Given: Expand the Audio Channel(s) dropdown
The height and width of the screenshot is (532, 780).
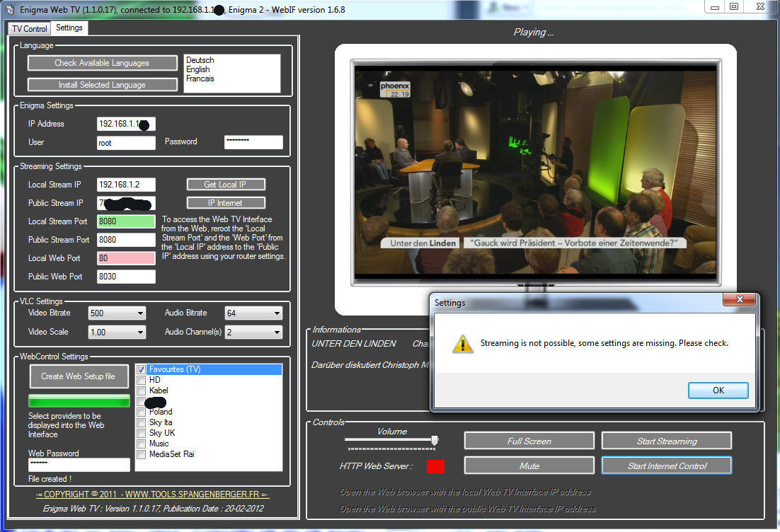Looking at the screenshot, I should (x=253, y=332).
